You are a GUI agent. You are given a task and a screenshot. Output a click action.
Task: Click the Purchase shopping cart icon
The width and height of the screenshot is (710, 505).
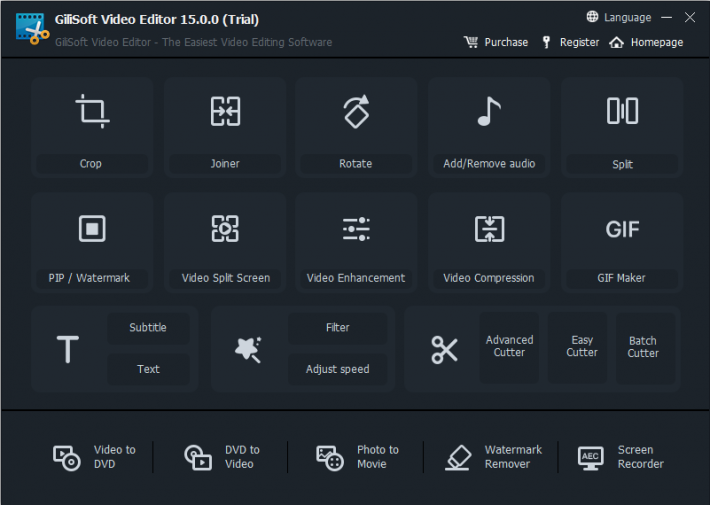(471, 42)
